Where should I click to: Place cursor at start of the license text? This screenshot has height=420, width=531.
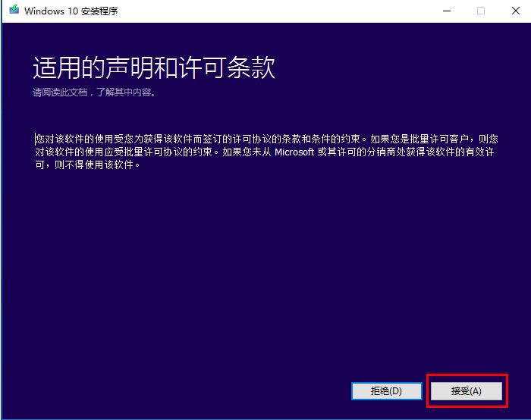36,139
